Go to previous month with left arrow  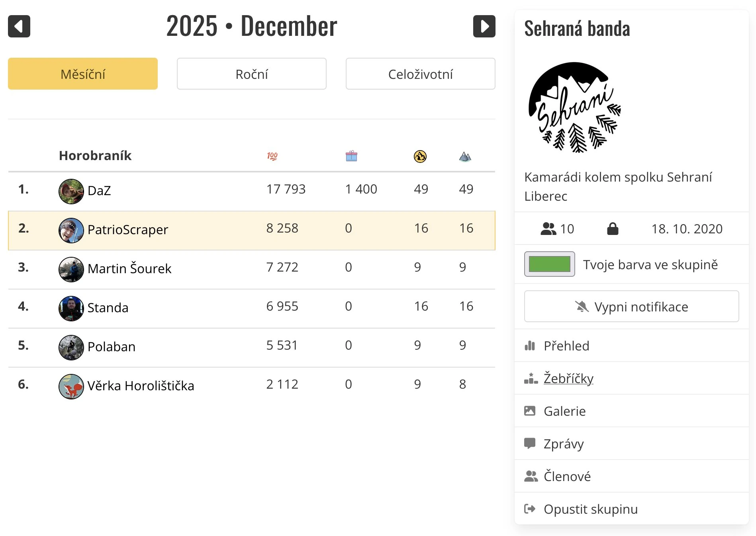pos(19,26)
